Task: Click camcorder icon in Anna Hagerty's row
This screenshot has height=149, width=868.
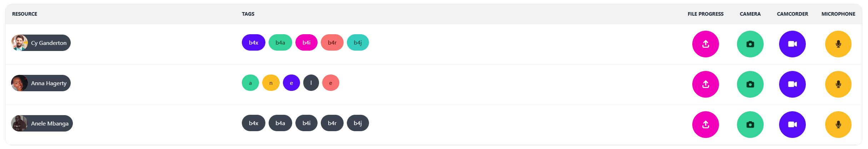Action: pos(792,84)
